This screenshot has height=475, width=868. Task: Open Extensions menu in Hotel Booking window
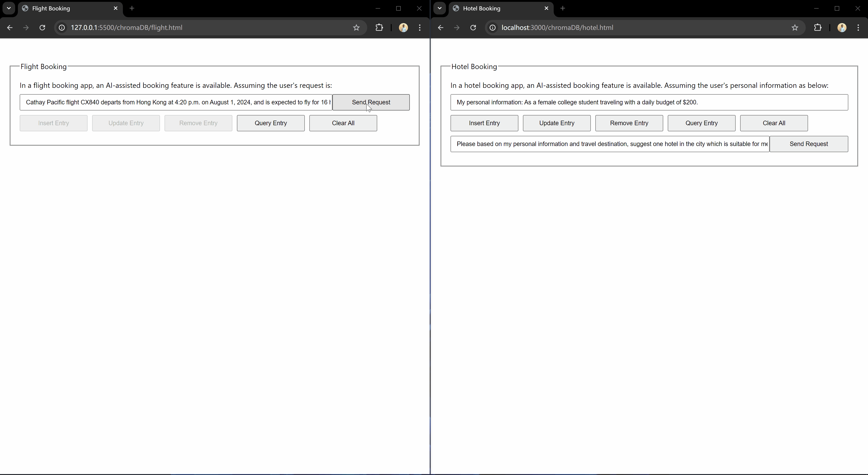(x=818, y=28)
